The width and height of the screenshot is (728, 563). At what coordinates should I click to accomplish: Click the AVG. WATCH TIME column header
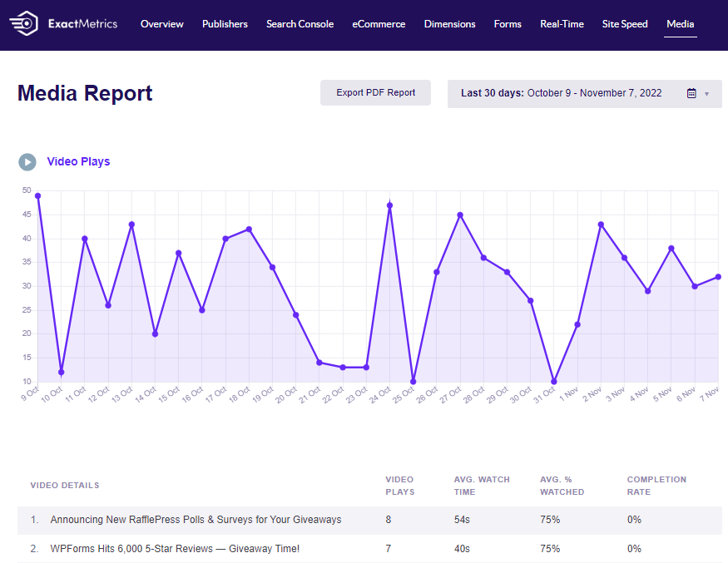(x=482, y=486)
